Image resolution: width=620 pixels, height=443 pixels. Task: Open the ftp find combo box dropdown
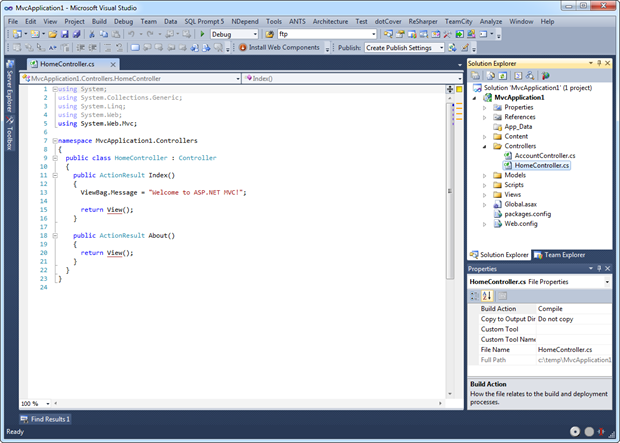(x=373, y=34)
